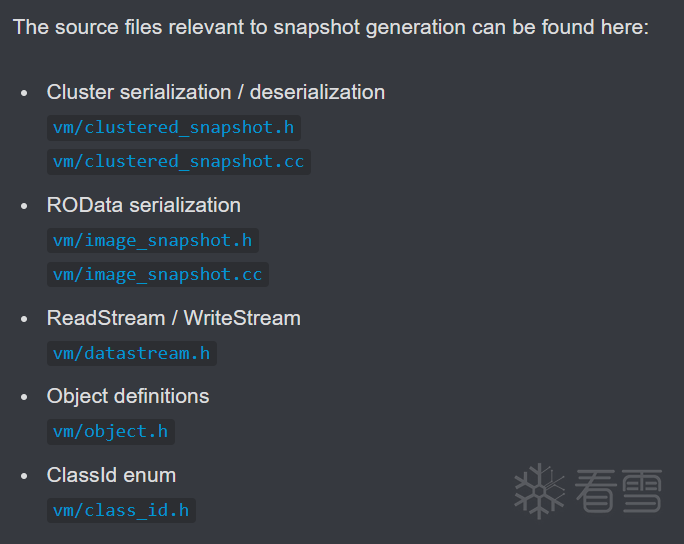The height and width of the screenshot is (544, 684).
Task: Open the vm/class_id.h link
Action: [x=121, y=510]
